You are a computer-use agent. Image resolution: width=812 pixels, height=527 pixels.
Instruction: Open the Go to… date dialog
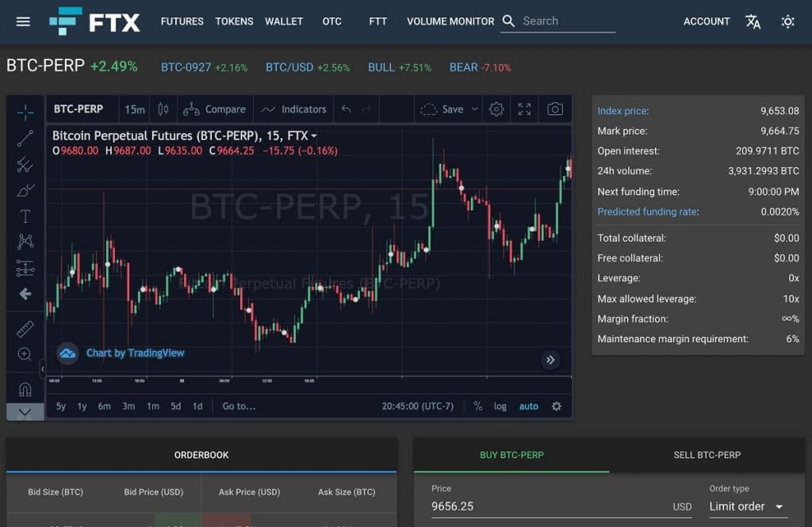pos(239,407)
